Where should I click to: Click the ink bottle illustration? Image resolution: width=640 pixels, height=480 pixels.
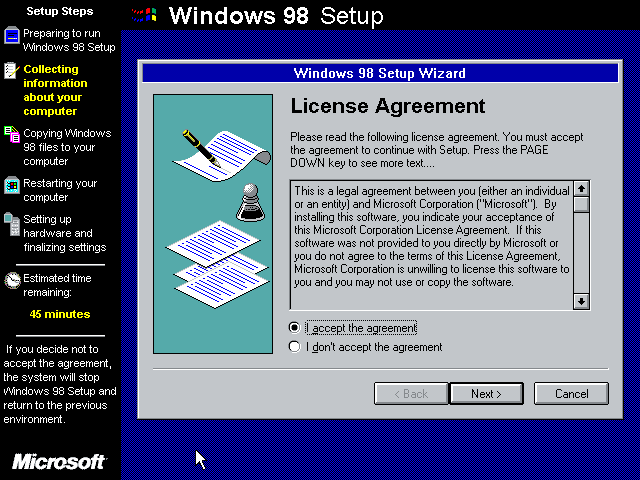point(250,203)
